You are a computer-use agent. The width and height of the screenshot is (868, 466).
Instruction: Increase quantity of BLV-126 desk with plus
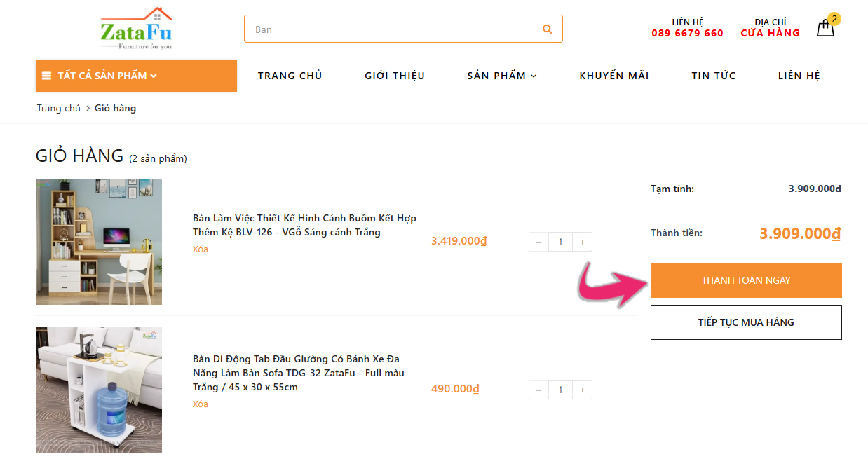[582, 242]
